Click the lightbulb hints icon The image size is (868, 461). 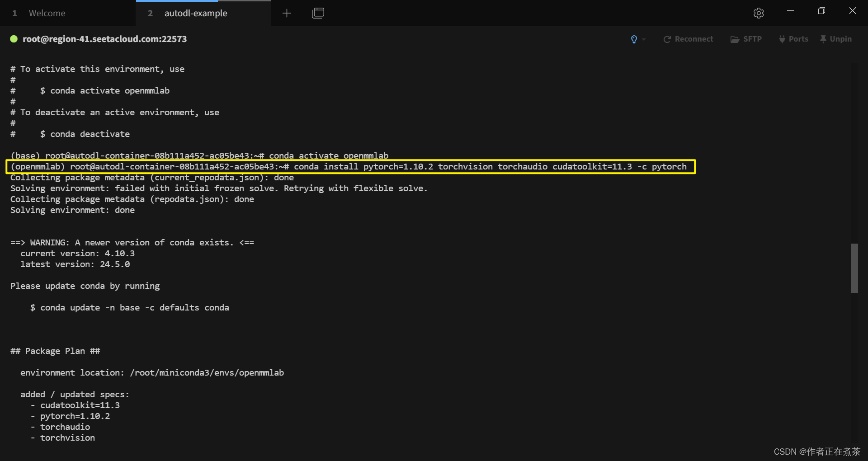pyautogui.click(x=634, y=39)
